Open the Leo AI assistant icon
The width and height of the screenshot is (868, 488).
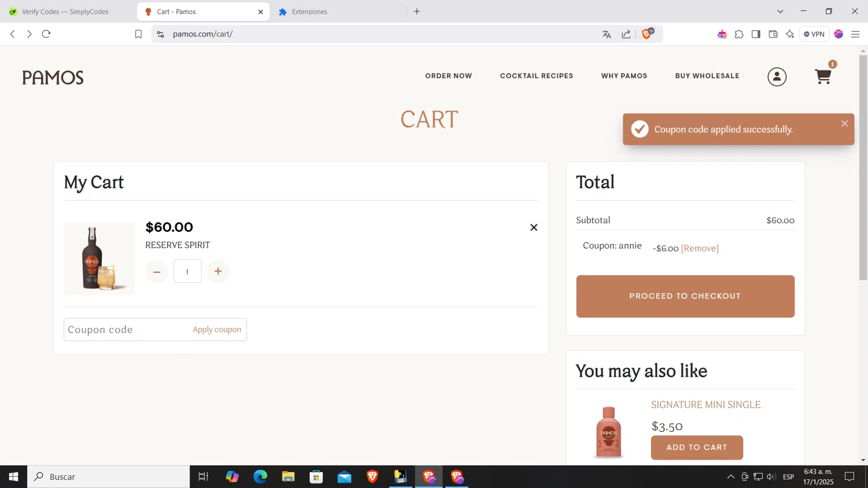click(x=790, y=34)
